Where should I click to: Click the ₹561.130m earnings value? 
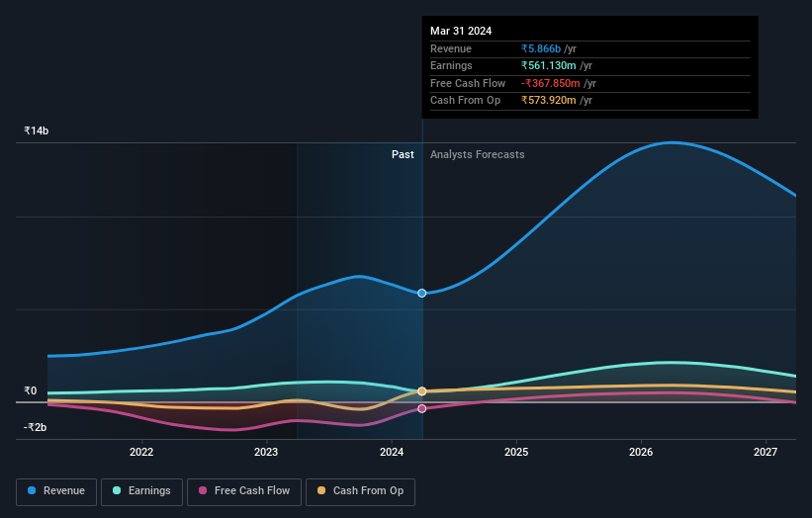(x=548, y=65)
